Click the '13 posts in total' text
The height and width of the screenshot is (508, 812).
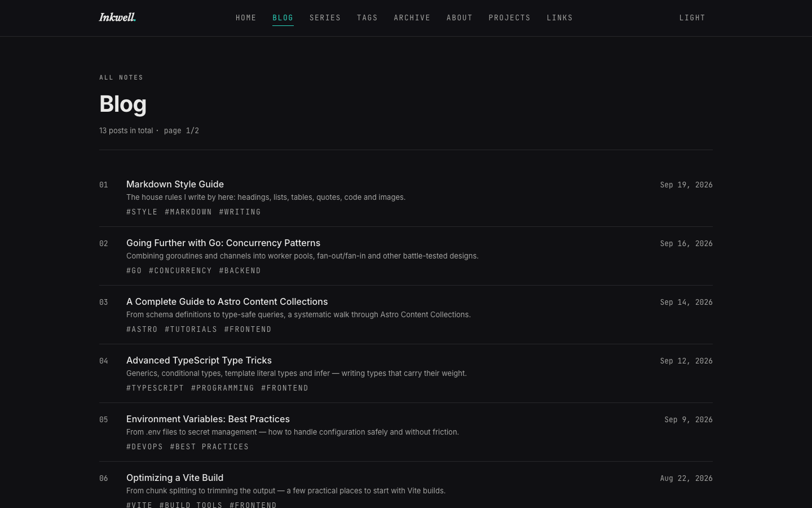[126, 130]
